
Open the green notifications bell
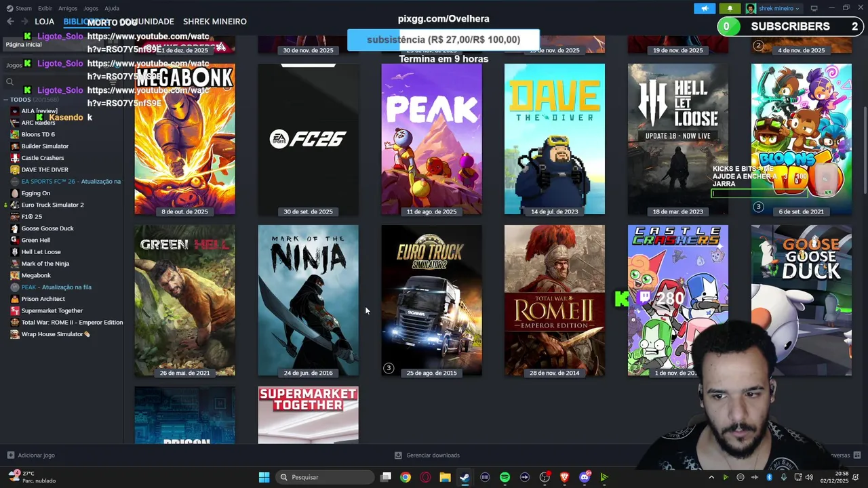click(x=730, y=8)
